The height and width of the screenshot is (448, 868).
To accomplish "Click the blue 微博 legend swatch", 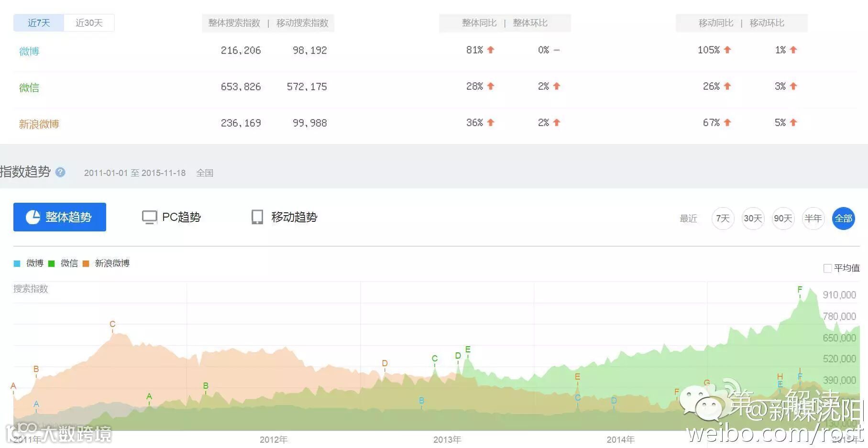I will pyautogui.click(x=17, y=263).
